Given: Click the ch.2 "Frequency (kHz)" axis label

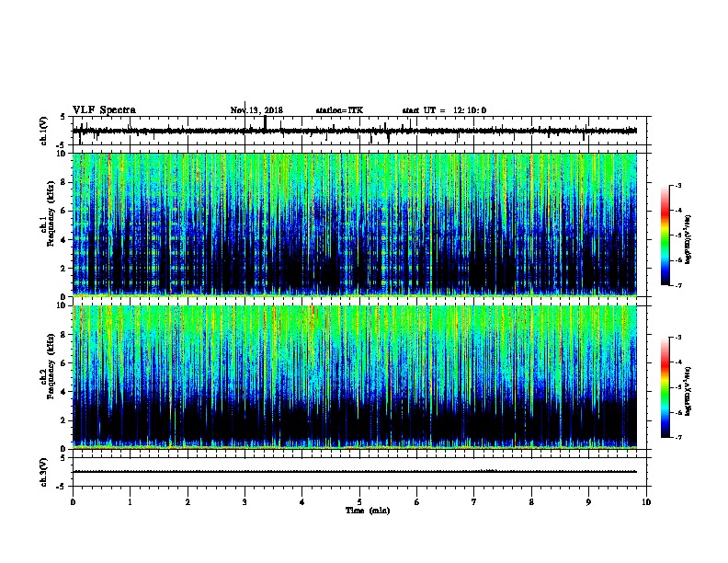Looking at the screenshot, I should 51,366.
